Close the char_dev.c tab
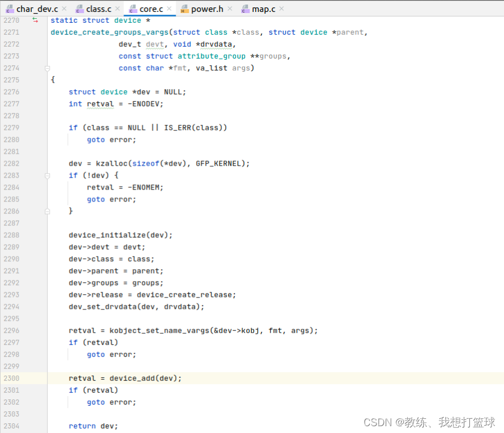The image size is (504, 433). coord(64,9)
